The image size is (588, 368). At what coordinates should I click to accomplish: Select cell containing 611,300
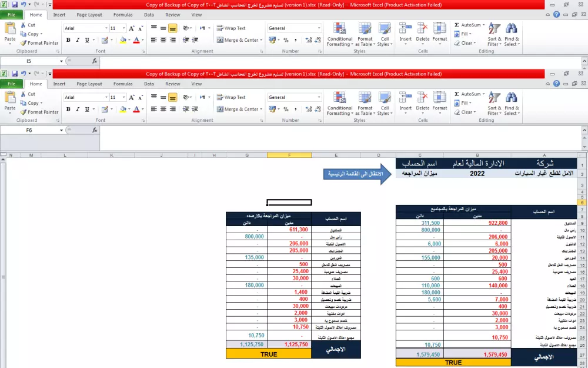point(289,230)
